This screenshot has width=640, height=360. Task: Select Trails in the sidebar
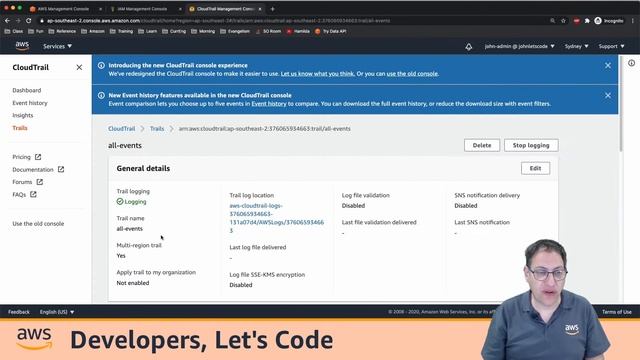pyautogui.click(x=20, y=128)
